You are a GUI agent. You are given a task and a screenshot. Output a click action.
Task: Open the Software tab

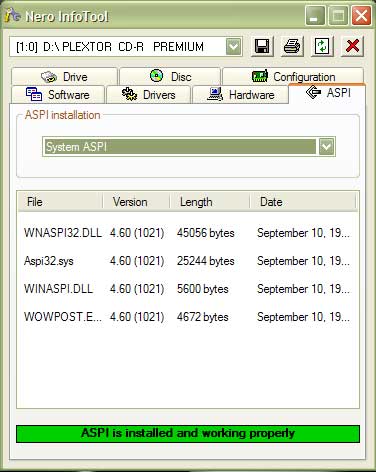(58, 95)
